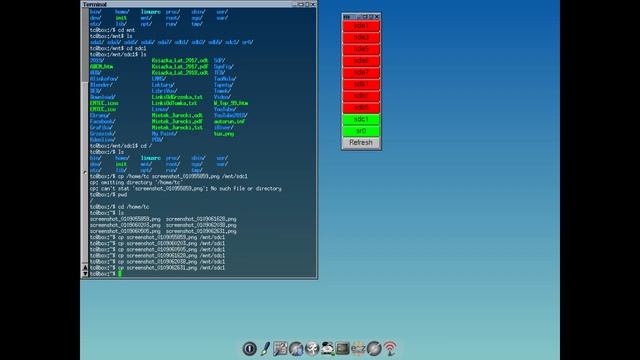Open the Control Panel tools icon in the dock
Screen dimensions: 640x360
pyautogui.click(x=280, y=349)
